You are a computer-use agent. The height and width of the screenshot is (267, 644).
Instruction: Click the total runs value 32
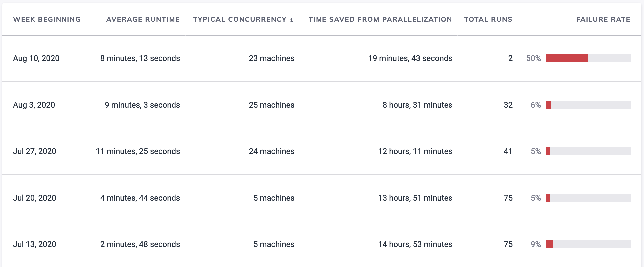tap(508, 105)
